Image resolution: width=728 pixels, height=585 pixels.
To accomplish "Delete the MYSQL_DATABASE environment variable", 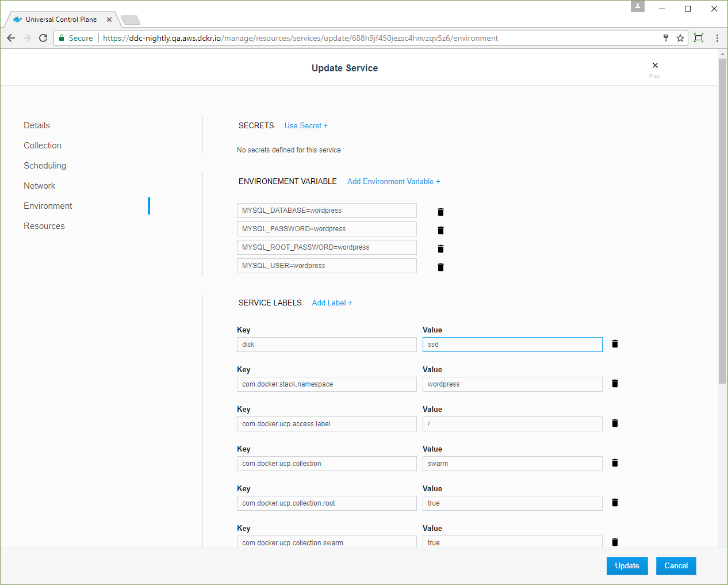I will click(440, 212).
